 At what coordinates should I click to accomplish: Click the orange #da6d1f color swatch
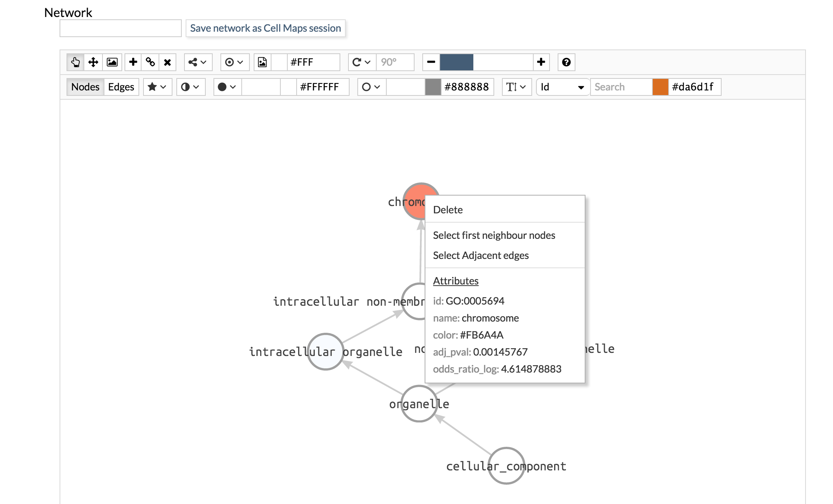coord(661,87)
